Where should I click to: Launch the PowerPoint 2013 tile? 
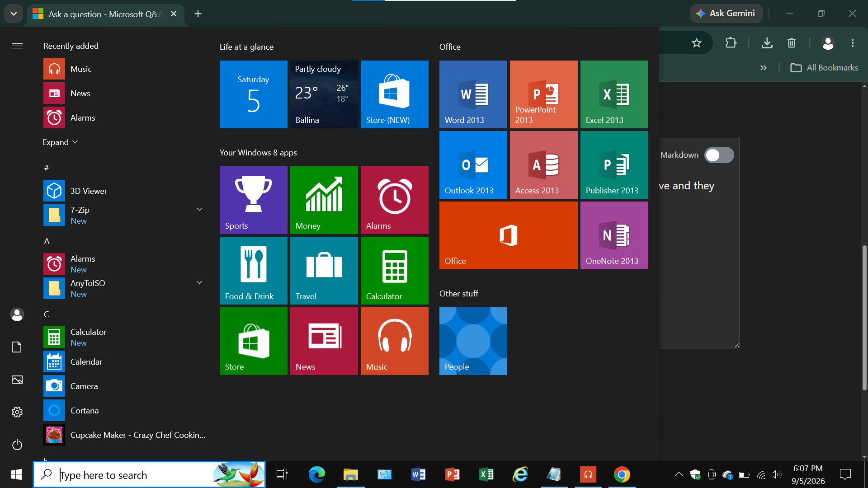point(543,94)
